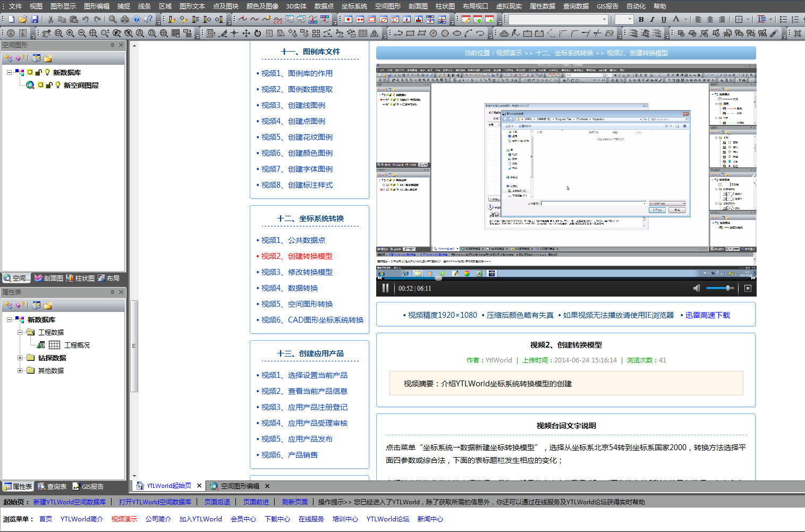
Task: Open the GIS报告 menu
Action: [607, 6]
